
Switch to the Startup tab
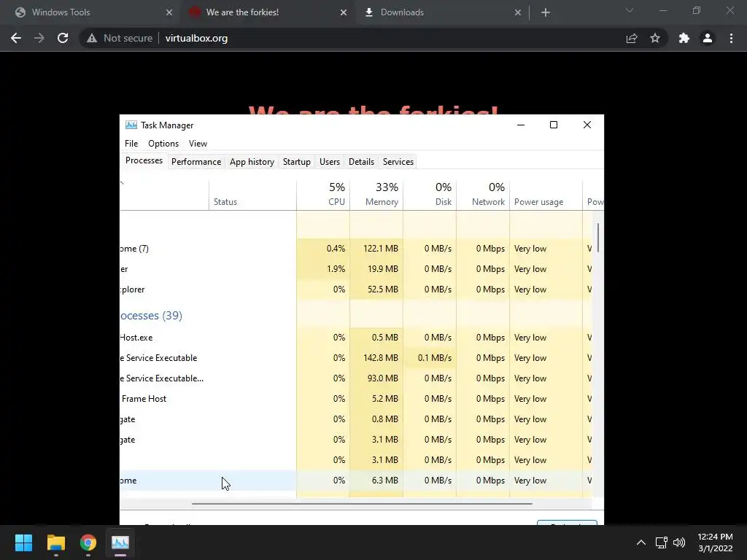(297, 161)
